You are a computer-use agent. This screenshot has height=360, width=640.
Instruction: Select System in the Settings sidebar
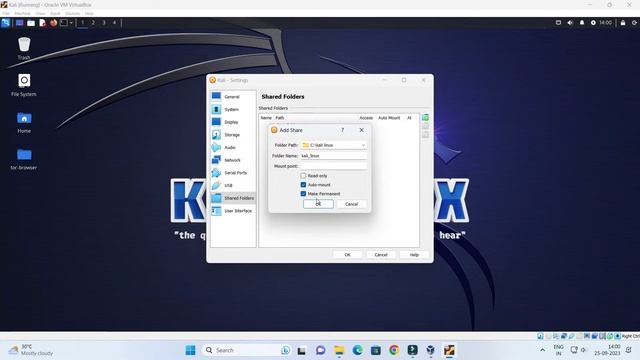pyautogui.click(x=233, y=109)
